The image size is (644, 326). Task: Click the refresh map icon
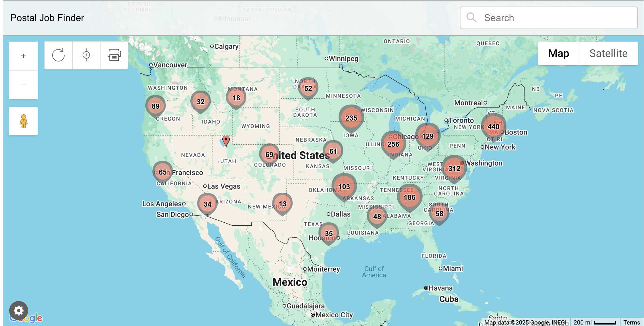click(x=58, y=55)
